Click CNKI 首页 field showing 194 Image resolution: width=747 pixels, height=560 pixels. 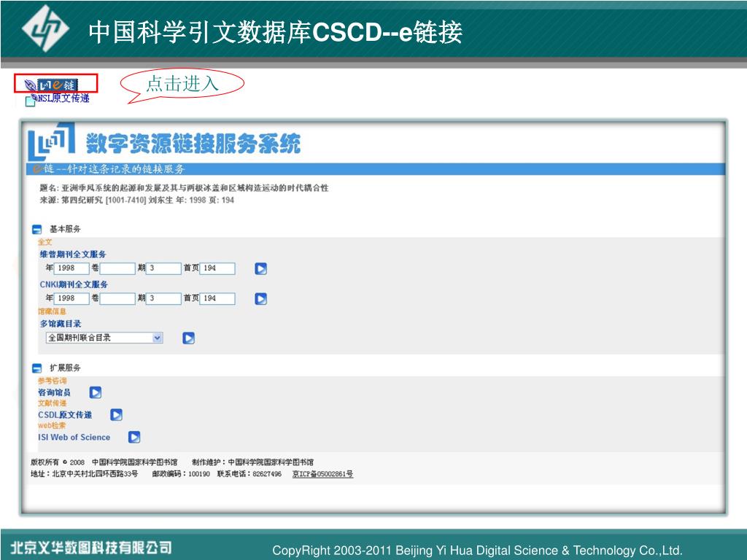[x=217, y=298]
